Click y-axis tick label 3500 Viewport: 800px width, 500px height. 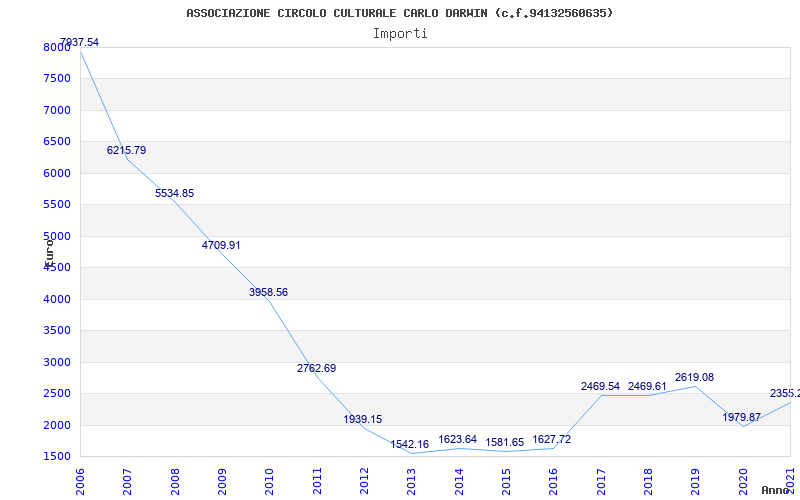[x=57, y=331]
